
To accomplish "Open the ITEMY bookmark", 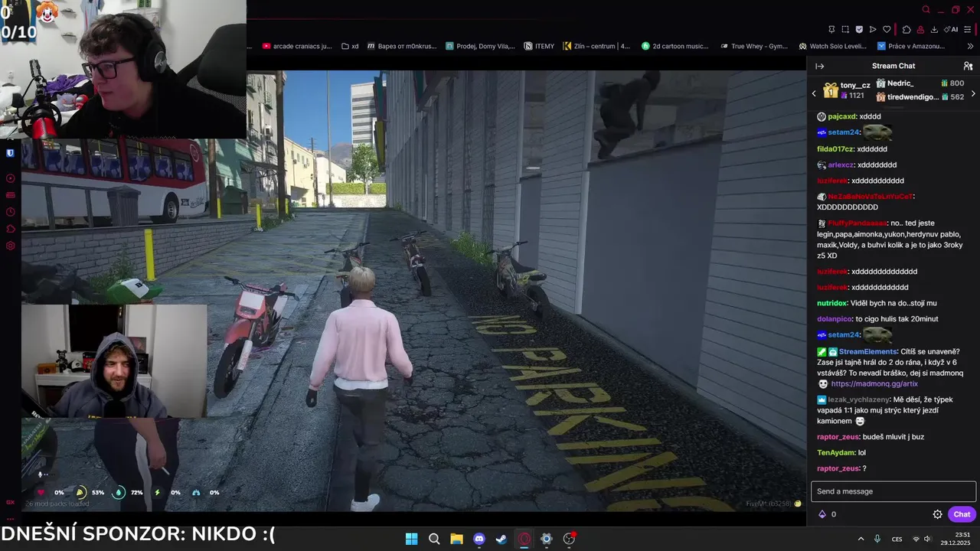I will coord(539,46).
